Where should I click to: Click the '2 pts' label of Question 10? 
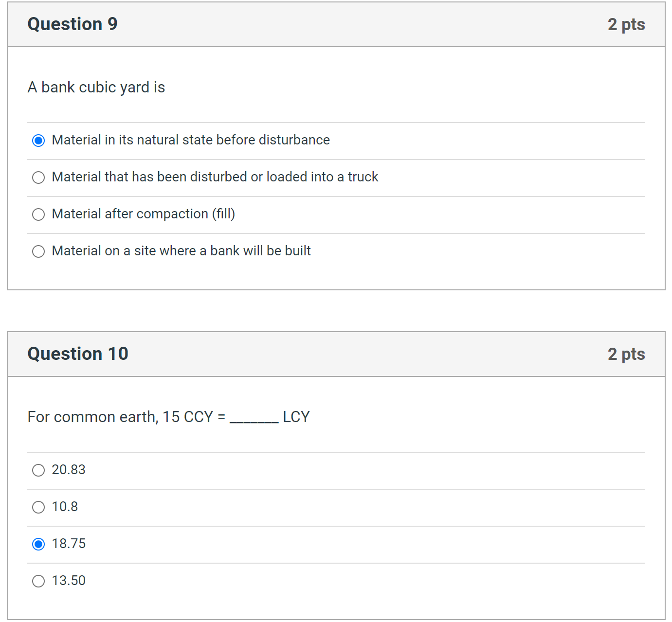[x=626, y=355]
